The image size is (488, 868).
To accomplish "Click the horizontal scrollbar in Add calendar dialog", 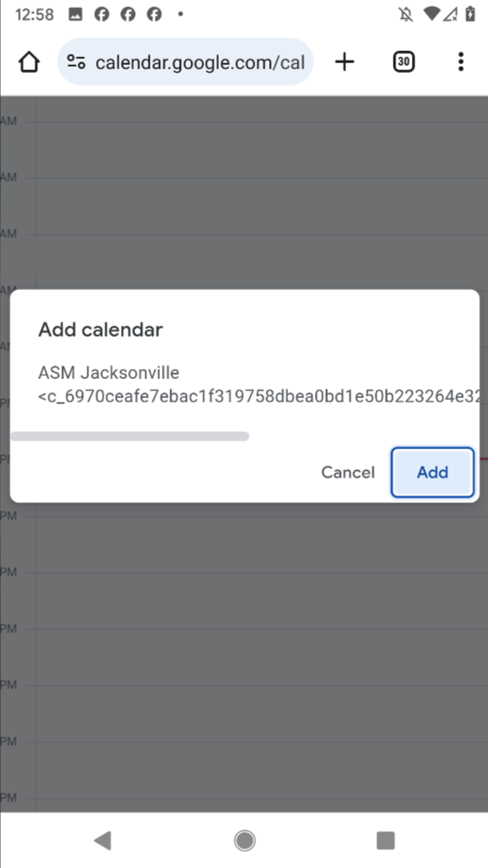I will coord(130,436).
